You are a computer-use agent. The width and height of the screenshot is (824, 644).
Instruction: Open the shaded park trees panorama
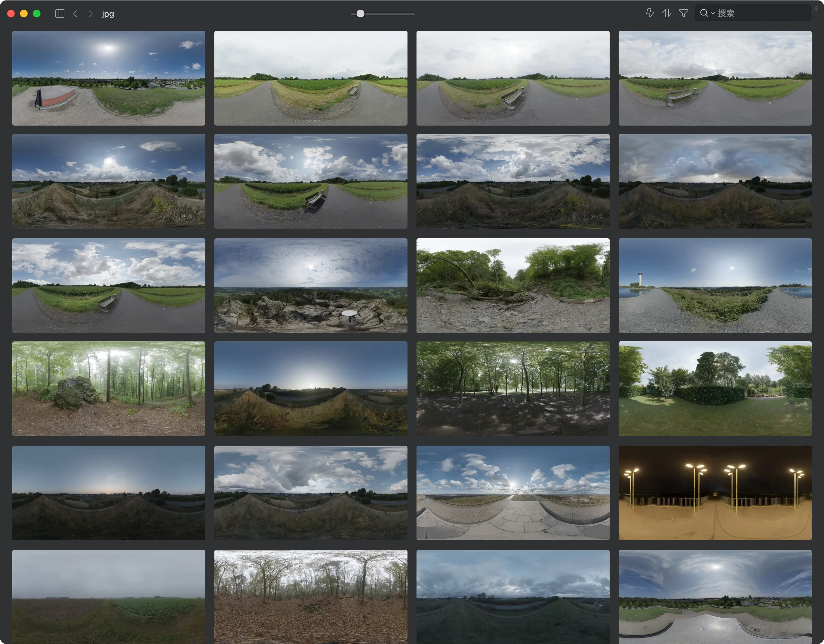(x=513, y=389)
